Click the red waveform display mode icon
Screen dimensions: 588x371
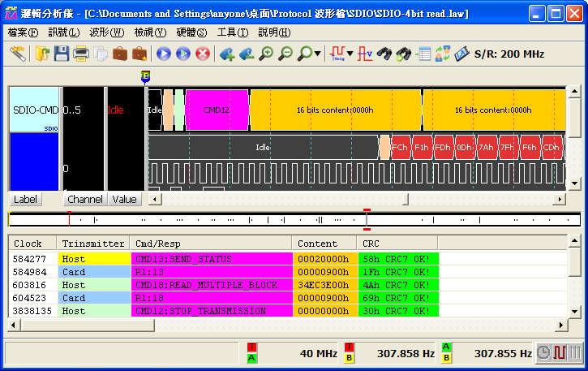click(559, 352)
